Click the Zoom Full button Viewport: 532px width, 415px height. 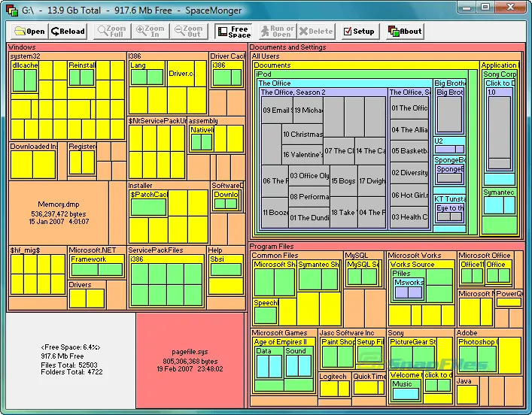click(112, 31)
